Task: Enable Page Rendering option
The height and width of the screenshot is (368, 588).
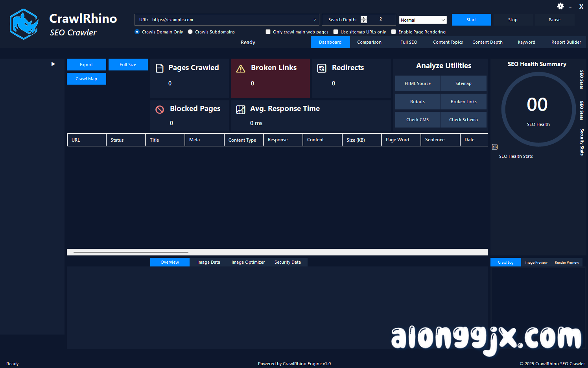Action: (394, 32)
